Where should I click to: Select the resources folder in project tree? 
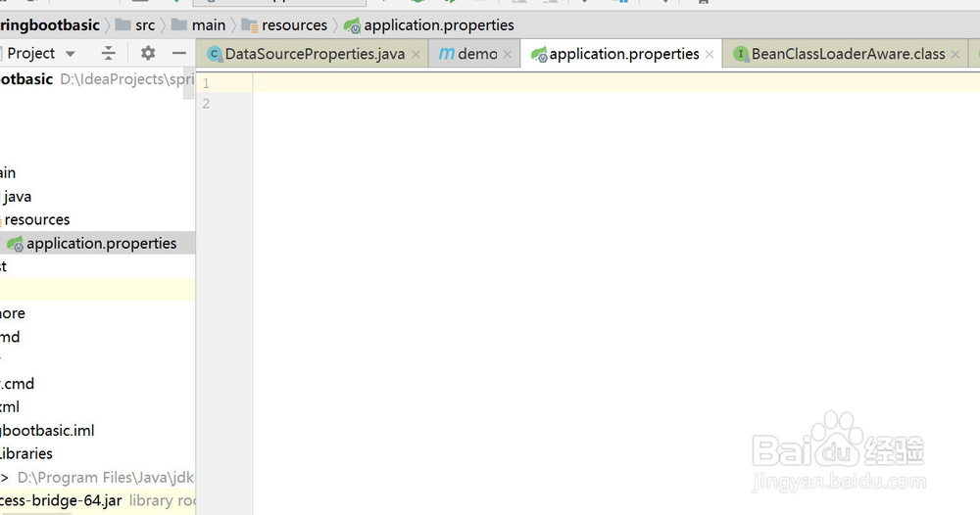[x=37, y=219]
